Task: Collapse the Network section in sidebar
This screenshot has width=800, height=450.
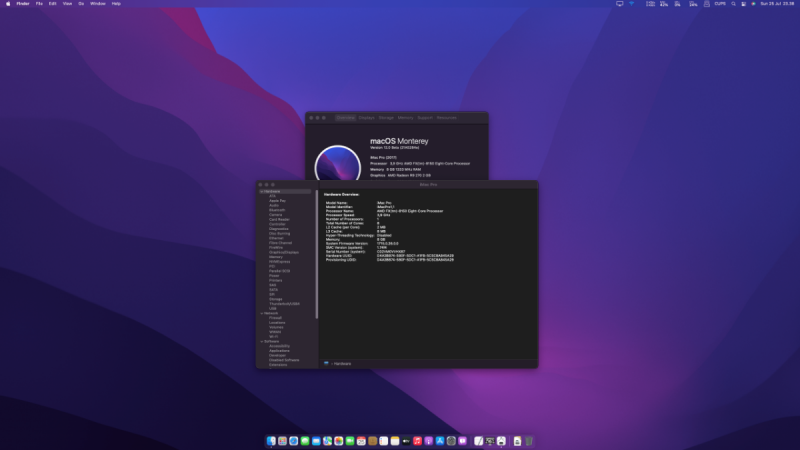Action: tap(261, 313)
